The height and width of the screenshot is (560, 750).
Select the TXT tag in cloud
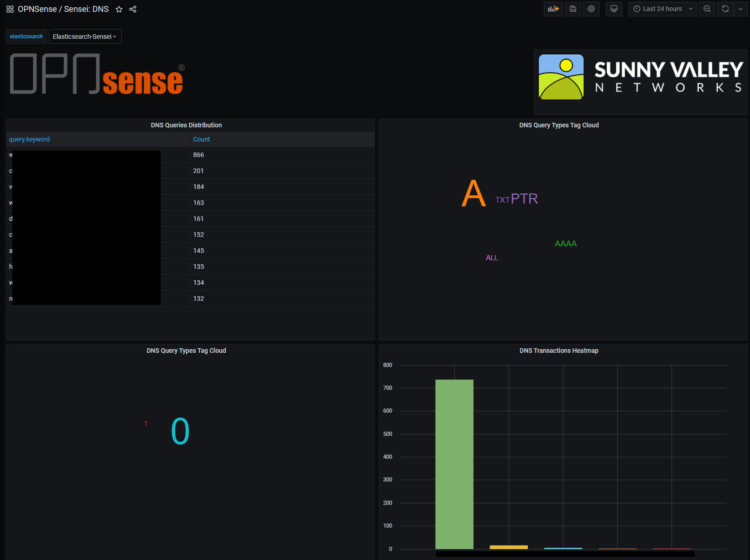[502, 200]
